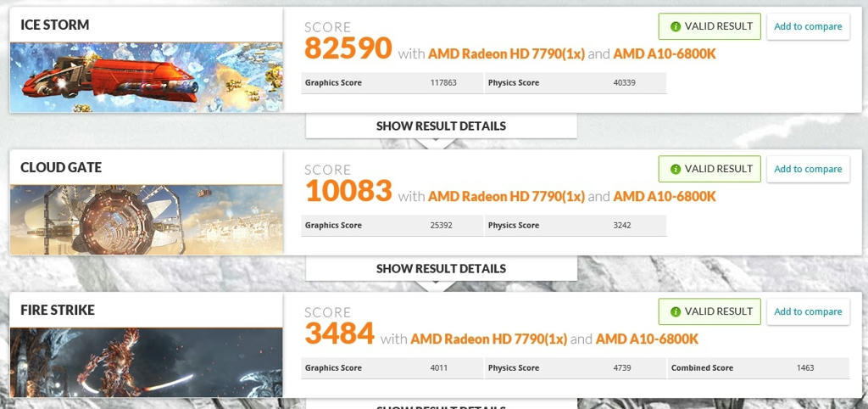Image resolution: width=868 pixels, height=409 pixels.
Task: Click the Fire Strike score 3484
Action: [339, 333]
